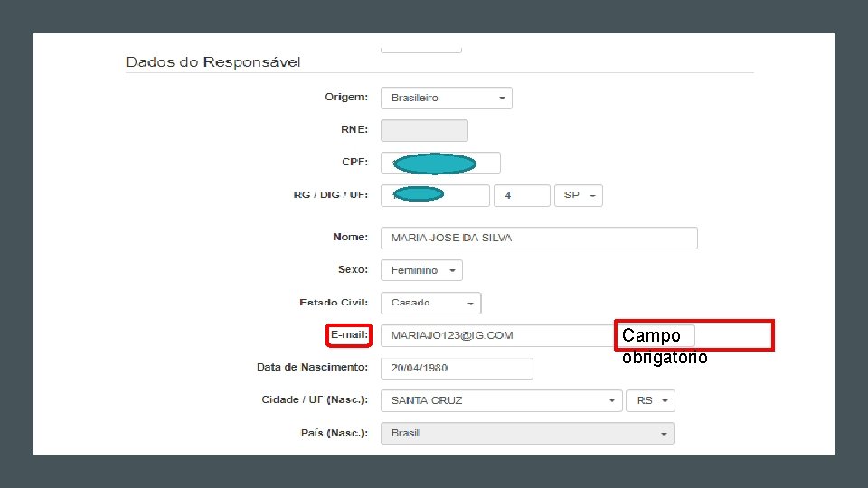
Task: Open the Sexo dropdown showing Feminino
Action: point(421,270)
